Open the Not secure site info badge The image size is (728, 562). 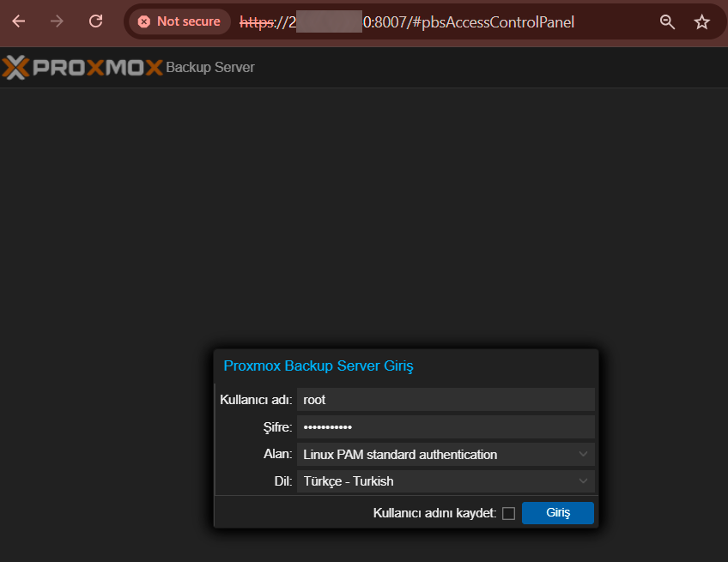point(180,21)
